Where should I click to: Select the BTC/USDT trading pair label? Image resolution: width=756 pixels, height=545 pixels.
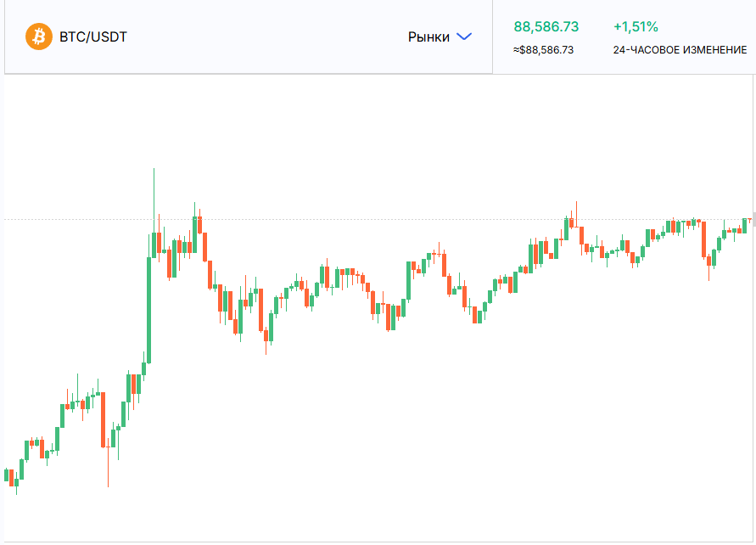click(93, 37)
